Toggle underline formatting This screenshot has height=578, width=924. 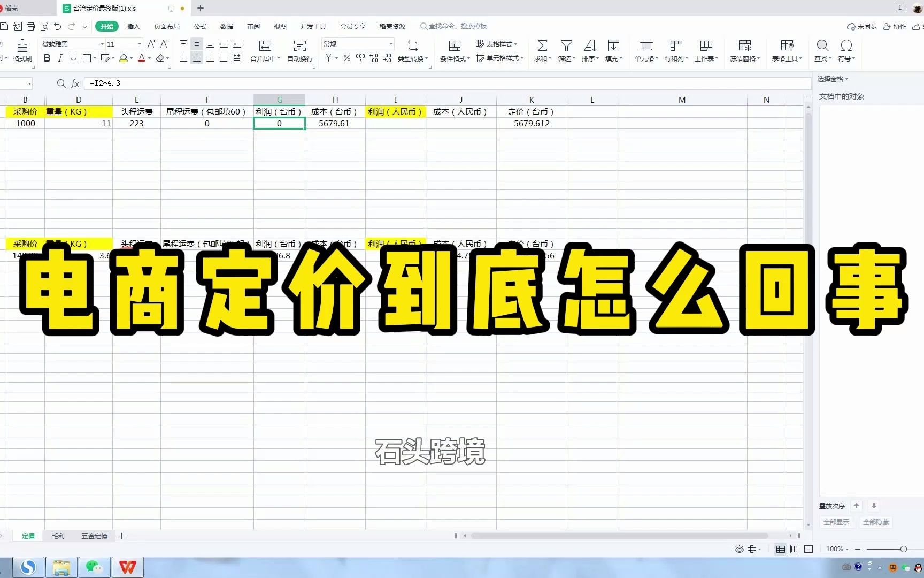click(x=73, y=58)
